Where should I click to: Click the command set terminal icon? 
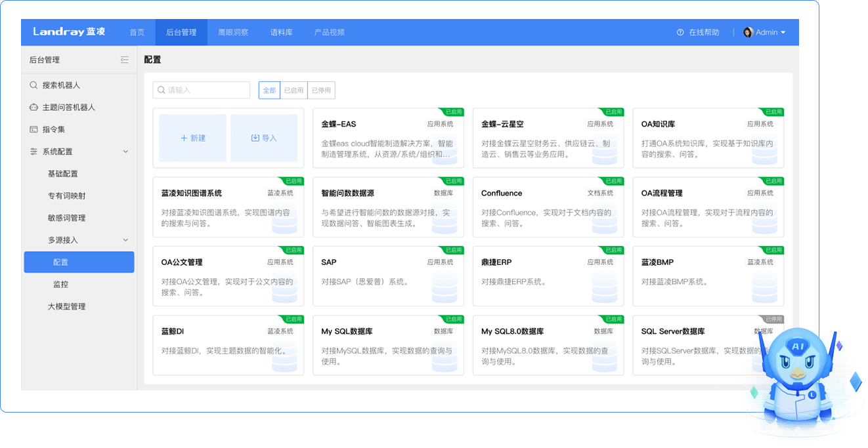click(x=33, y=129)
